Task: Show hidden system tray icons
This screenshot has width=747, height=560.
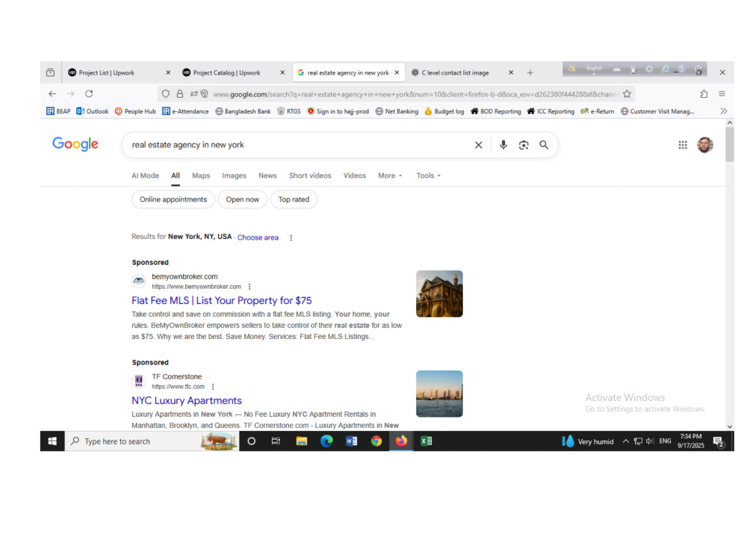Action: [625, 441]
